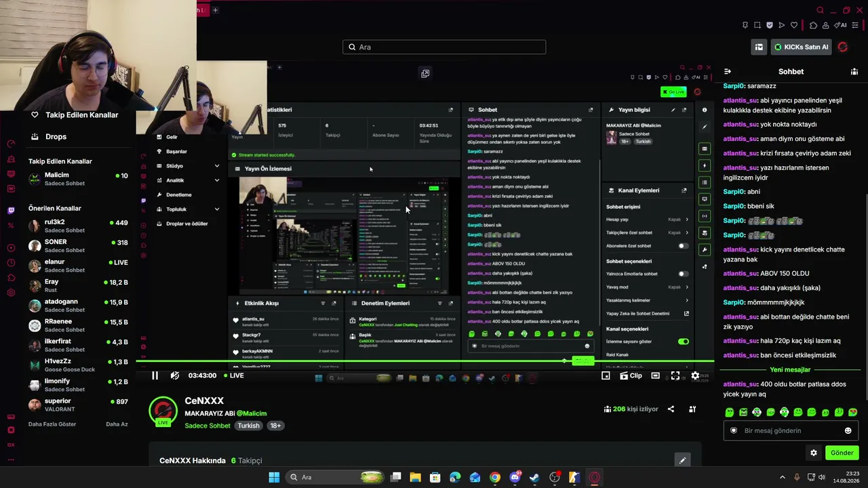Show chat participants list icon

[854, 71]
